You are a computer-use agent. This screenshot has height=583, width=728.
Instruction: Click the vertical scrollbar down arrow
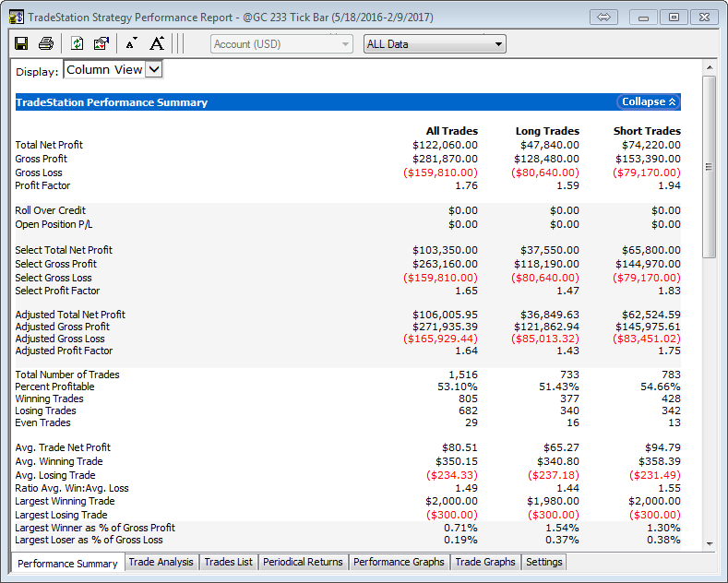point(709,544)
